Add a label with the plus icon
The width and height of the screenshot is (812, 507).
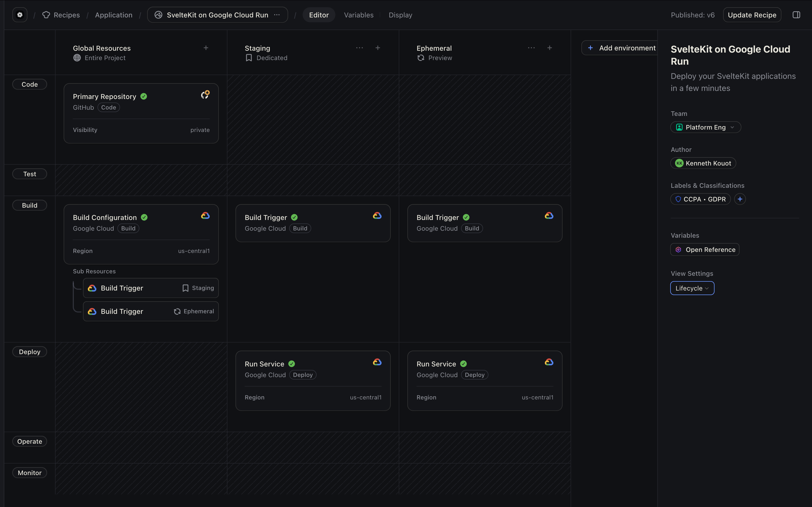(x=740, y=199)
